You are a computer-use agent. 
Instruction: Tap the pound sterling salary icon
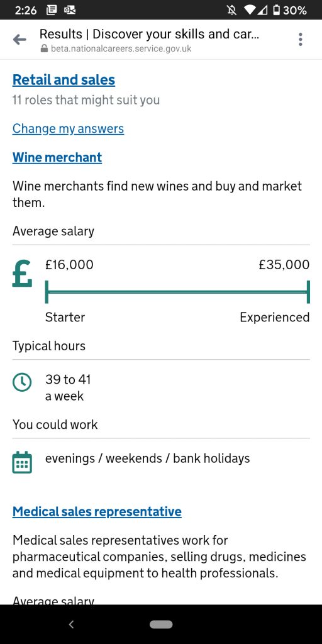(22, 274)
